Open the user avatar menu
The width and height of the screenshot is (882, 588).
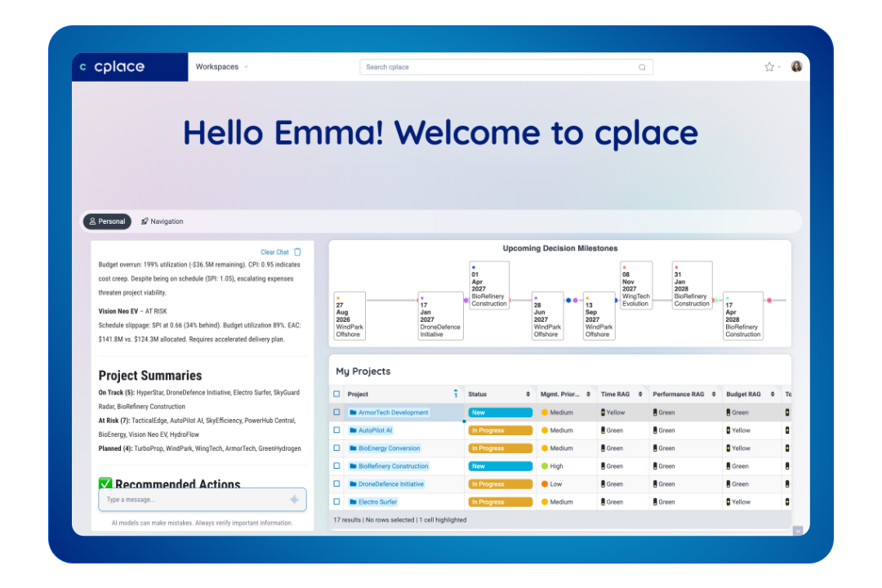(x=796, y=66)
